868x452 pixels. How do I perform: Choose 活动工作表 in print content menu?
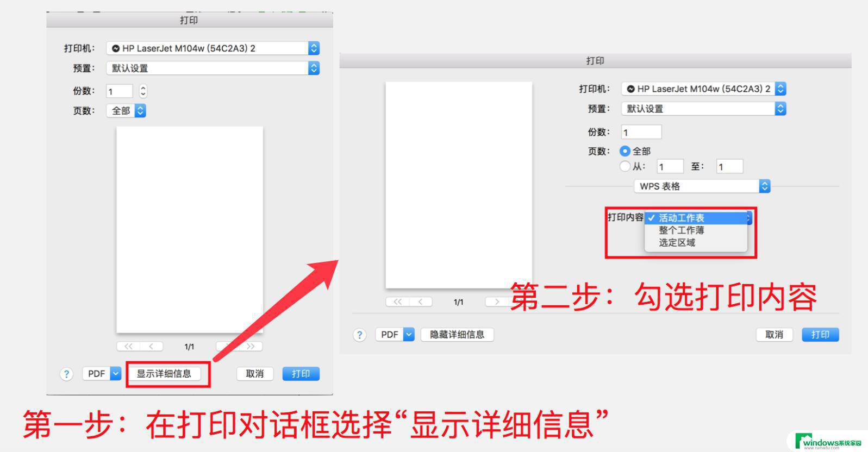click(696, 218)
